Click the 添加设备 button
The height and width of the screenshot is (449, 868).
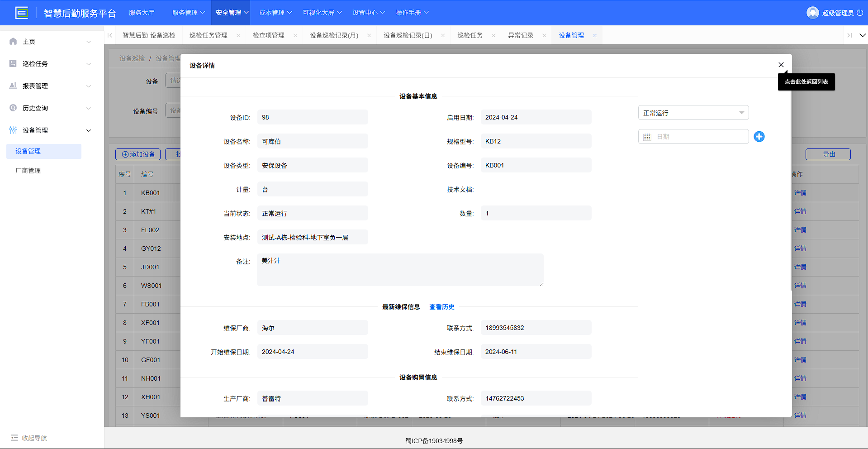click(138, 154)
